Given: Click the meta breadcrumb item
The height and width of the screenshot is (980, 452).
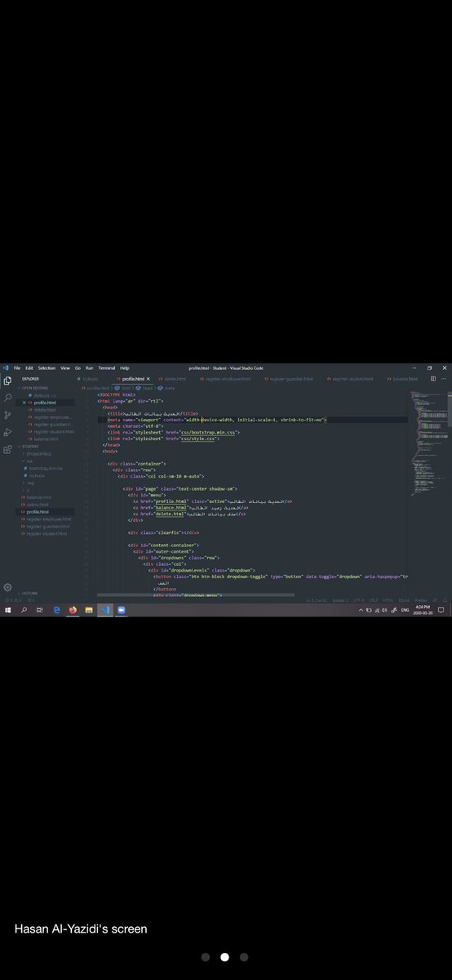Looking at the screenshot, I should [170, 388].
